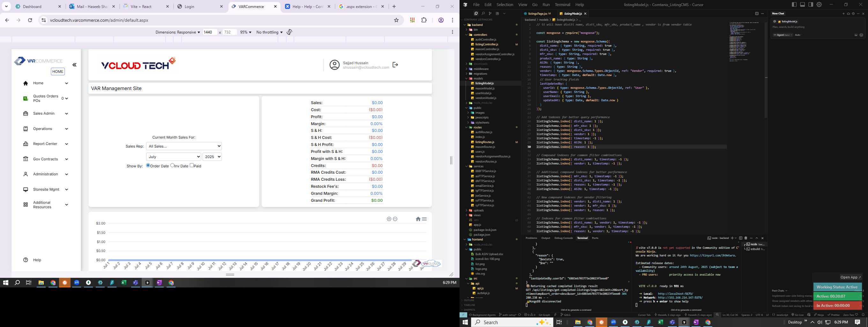Zoom out on the sales chart with minus icon

coord(395,219)
